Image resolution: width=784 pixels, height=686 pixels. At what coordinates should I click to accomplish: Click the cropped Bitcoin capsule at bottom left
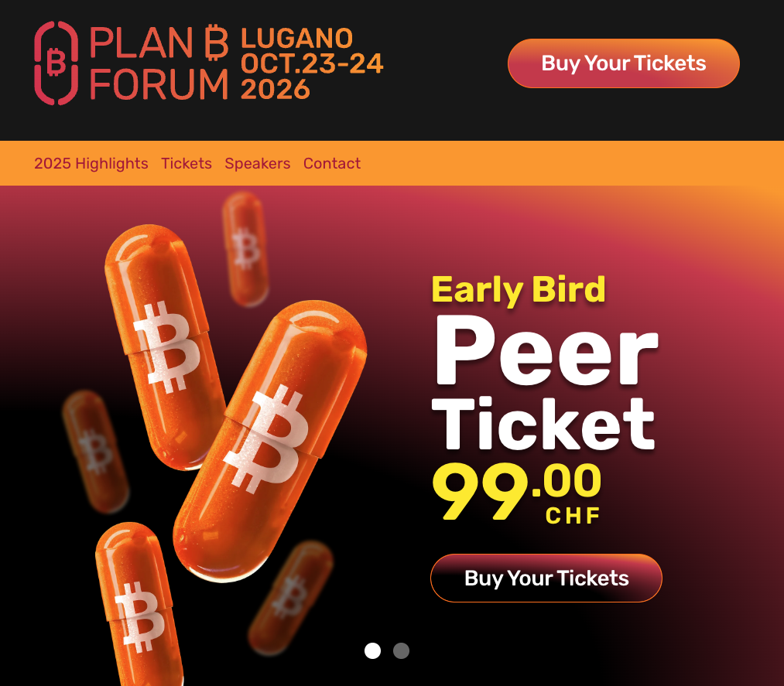pyautogui.click(x=139, y=605)
